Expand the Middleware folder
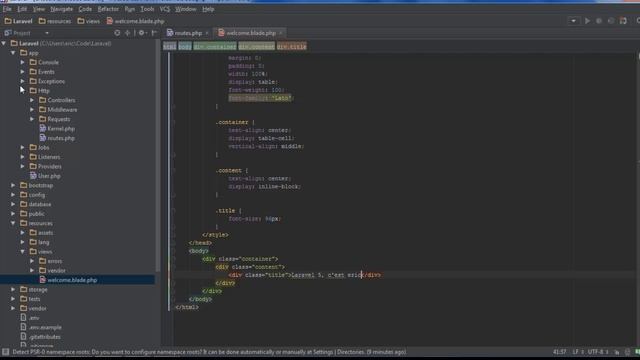The width and height of the screenshot is (640, 360). tap(32, 109)
